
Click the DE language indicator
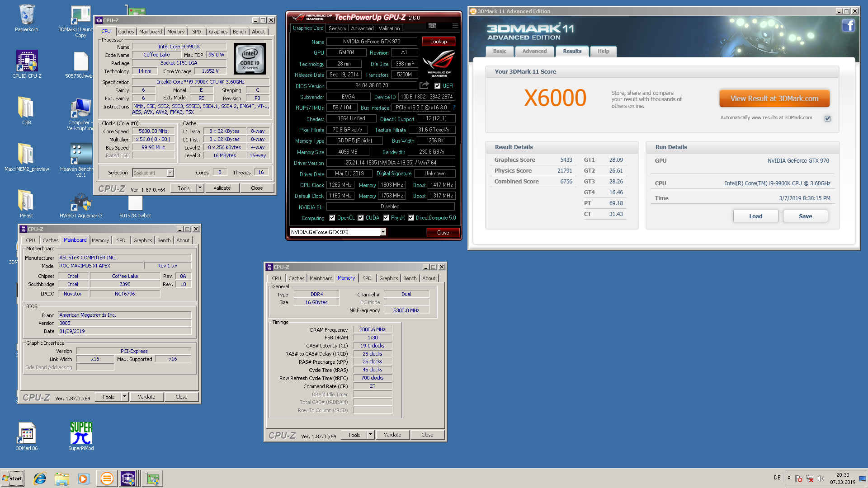(x=777, y=478)
